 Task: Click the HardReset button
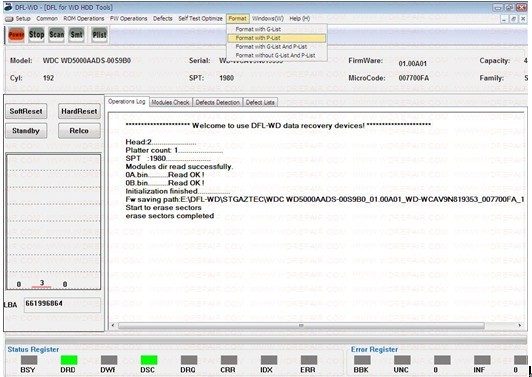(79, 111)
